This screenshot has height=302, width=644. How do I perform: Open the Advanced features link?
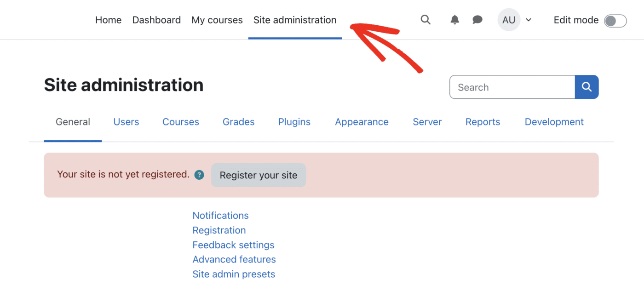(234, 259)
